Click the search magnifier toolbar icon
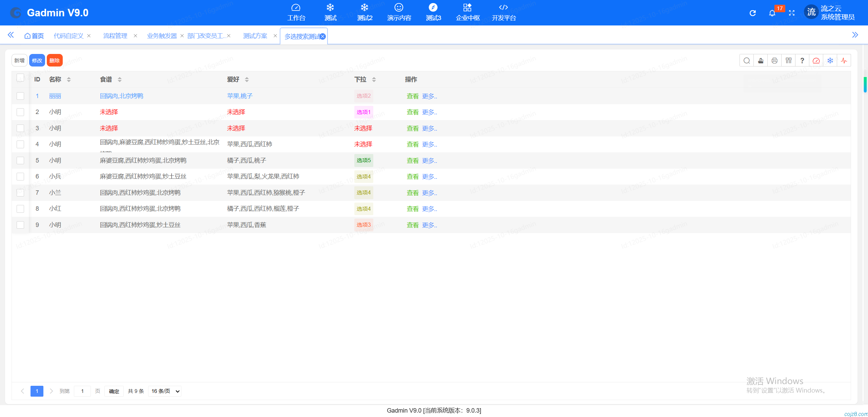The height and width of the screenshot is (417, 868). pyautogui.click(x=747, y=61)
